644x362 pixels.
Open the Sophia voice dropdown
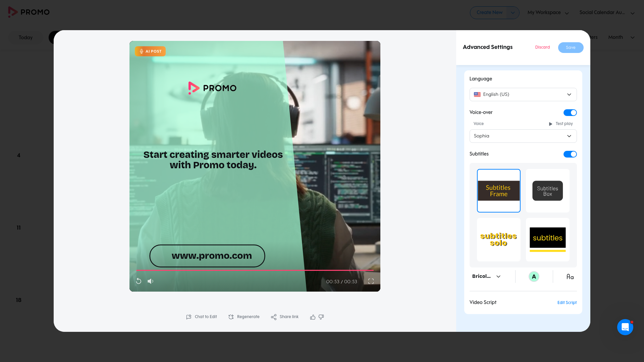(x=523, y=136)
